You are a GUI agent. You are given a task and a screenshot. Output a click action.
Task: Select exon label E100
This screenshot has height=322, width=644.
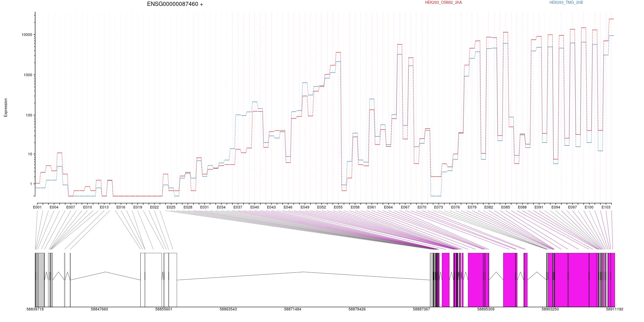coord(589,207)
